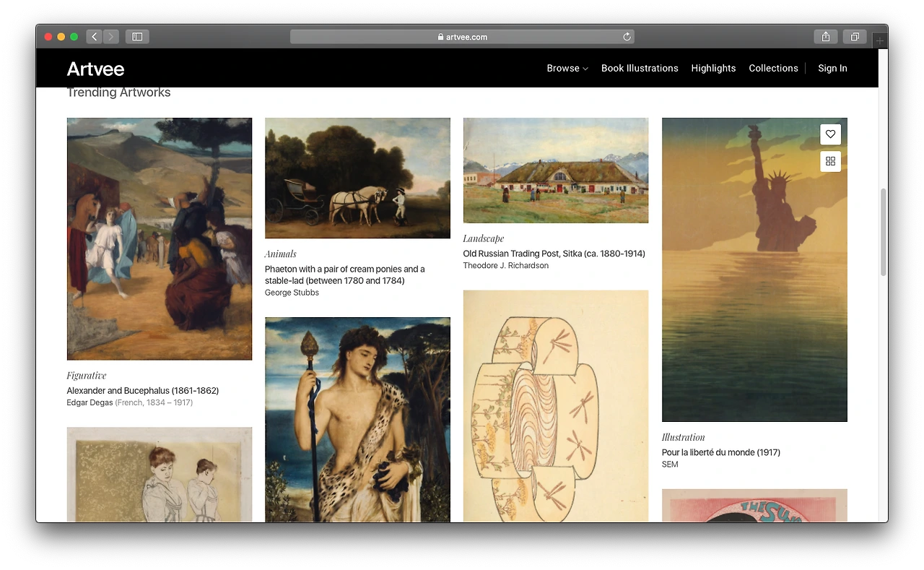Select the Animals category link
This screenshot has height=570, width=924.
pos(281,254)
